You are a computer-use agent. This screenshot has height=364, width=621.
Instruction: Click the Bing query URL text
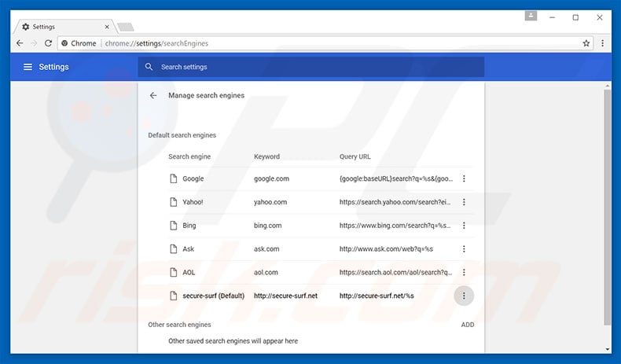395,226
